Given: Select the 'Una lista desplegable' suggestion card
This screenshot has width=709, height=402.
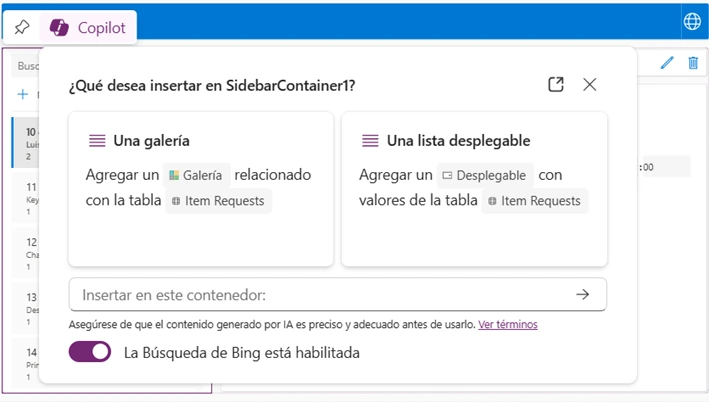Looking at the screenshot, I should 474,189.
